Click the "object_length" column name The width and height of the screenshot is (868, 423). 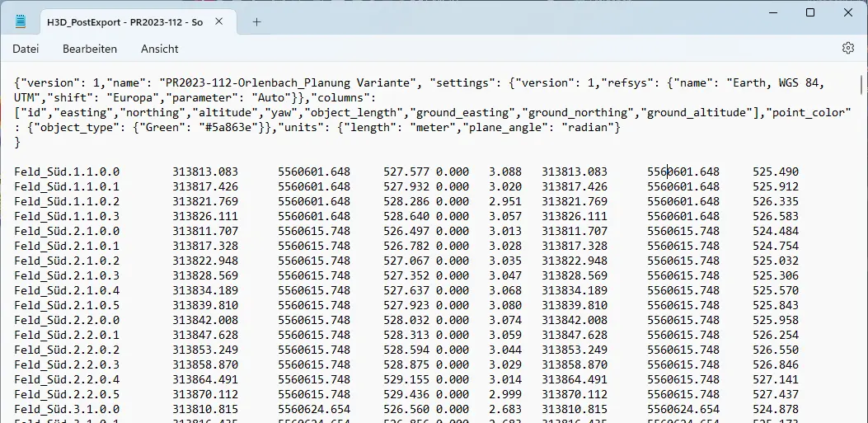click(356, 112)
